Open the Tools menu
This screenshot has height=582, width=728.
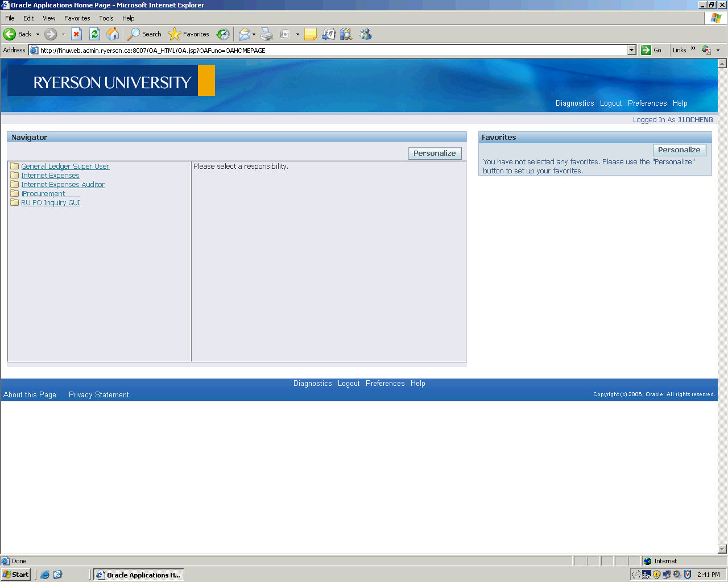pos(106,18)
